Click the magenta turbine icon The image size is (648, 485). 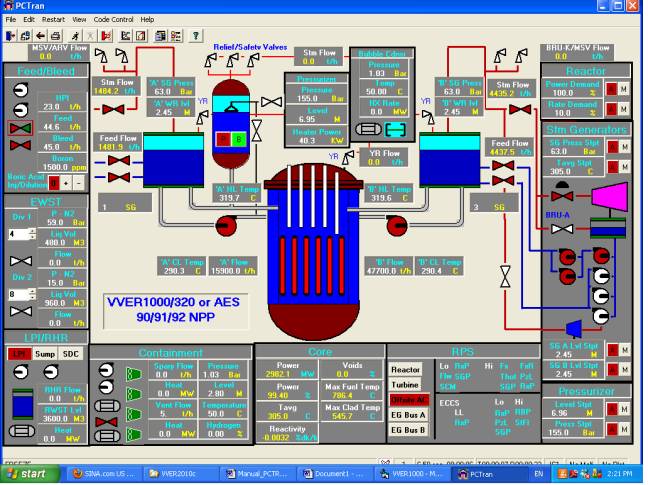click(610, 197)
